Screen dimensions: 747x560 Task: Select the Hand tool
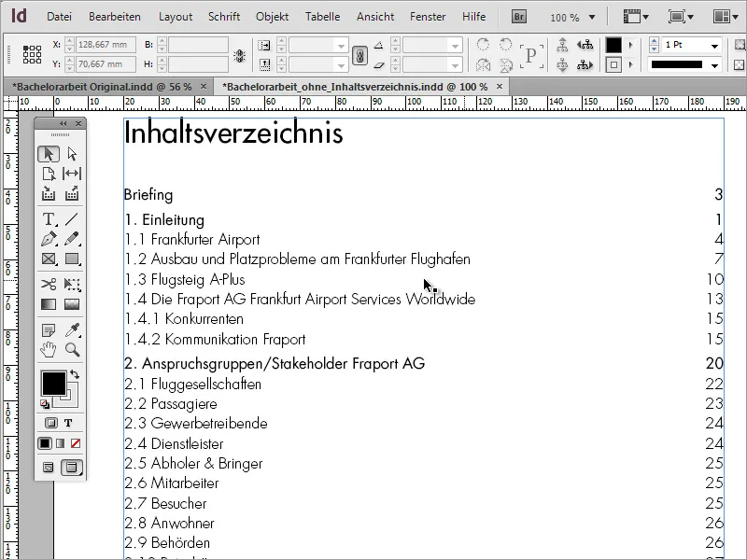pyautogui.click(x=49, y=349)
